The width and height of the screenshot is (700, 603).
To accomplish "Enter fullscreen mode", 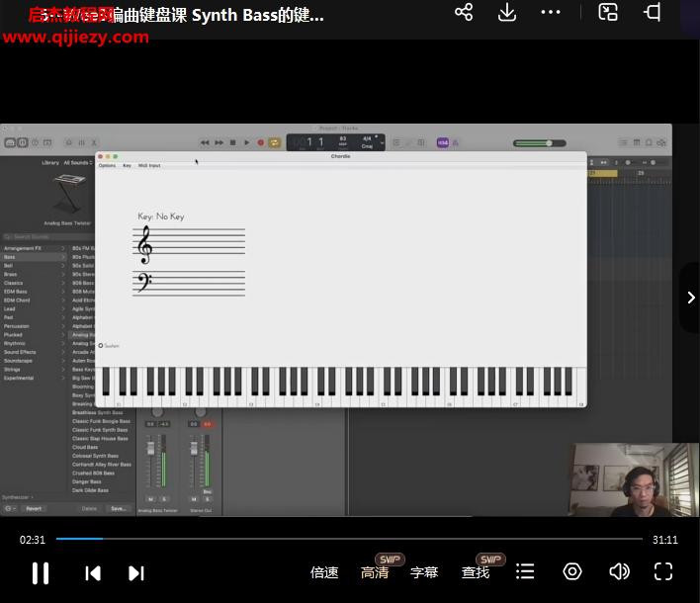I will pyautogui.click(x=663, y=571).
